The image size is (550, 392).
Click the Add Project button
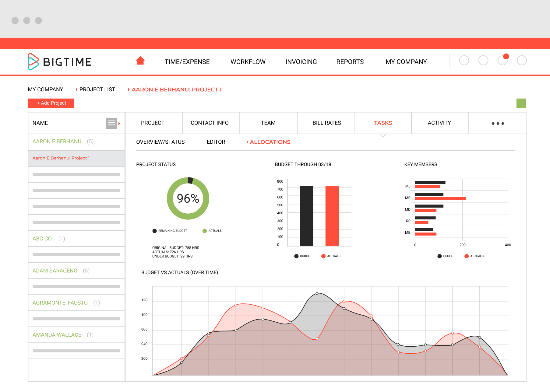[x=51, y=103]
